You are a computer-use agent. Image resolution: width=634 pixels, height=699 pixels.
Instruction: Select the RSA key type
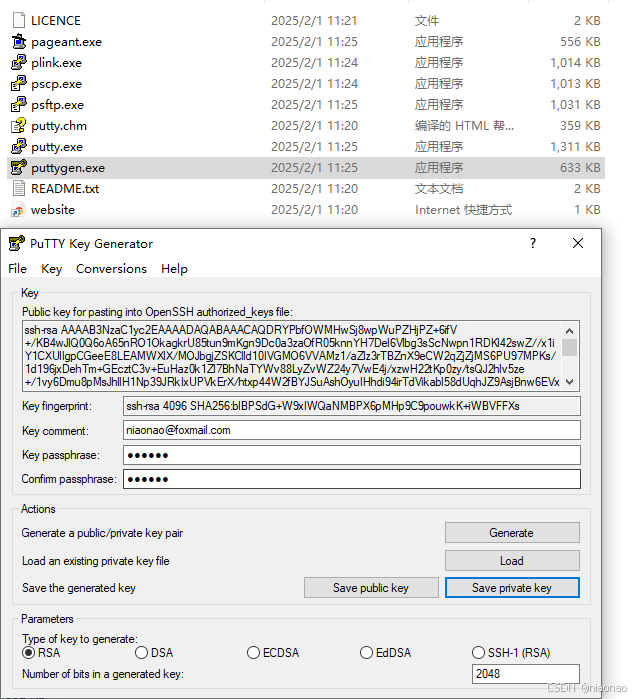coord(41,653)
